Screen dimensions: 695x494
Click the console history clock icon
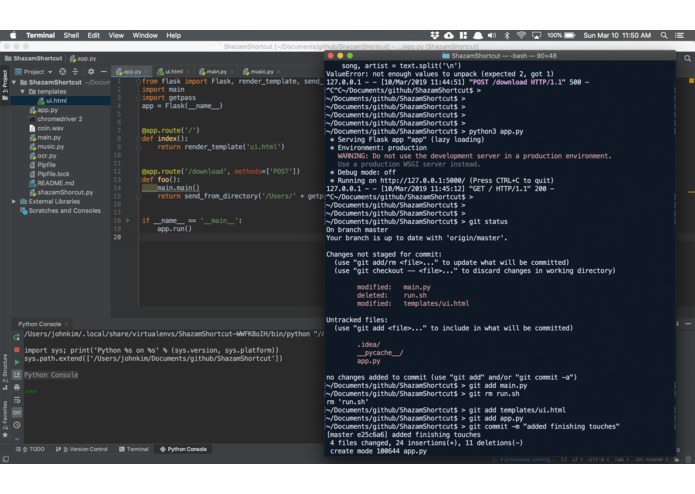tap(17, 425)
